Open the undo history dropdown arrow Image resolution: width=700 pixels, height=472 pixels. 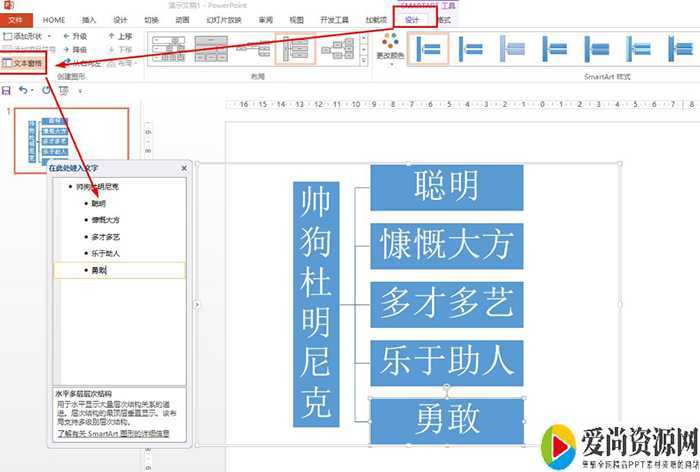[33, 90]
